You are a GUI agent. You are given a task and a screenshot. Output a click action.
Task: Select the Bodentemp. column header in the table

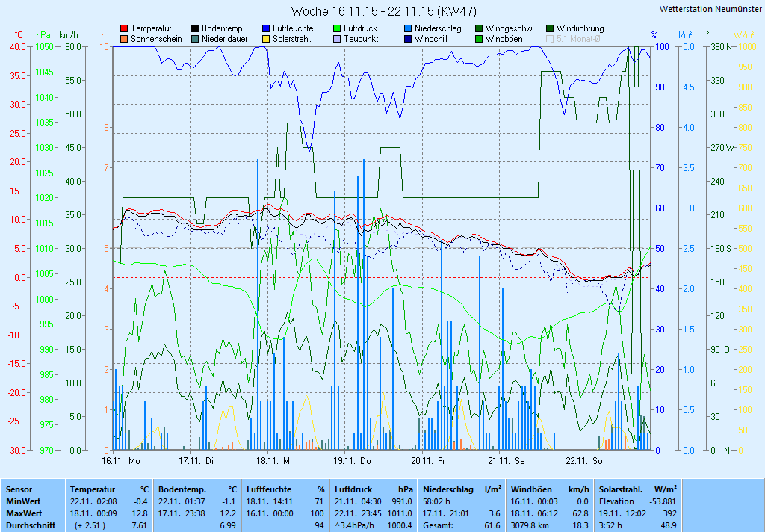point(182,489)
